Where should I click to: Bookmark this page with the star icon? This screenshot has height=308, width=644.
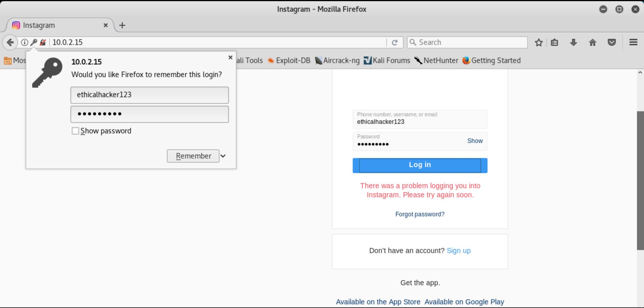(539, 42)
